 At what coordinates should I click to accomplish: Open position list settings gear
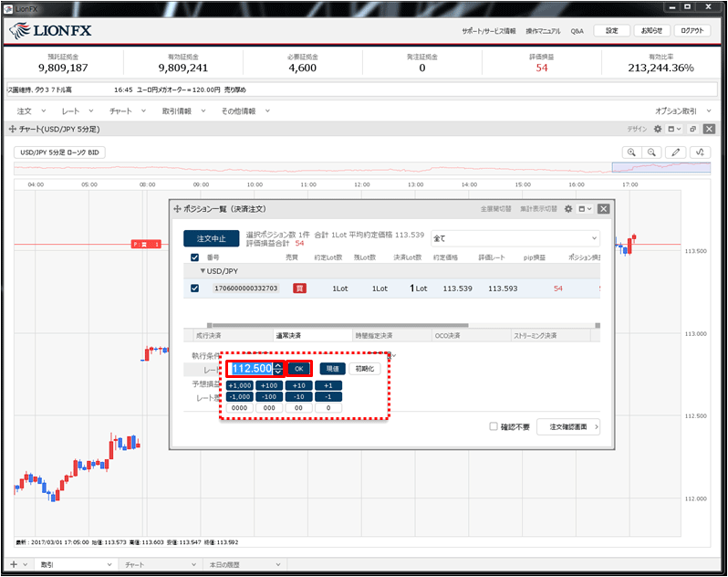pos(568,209)
